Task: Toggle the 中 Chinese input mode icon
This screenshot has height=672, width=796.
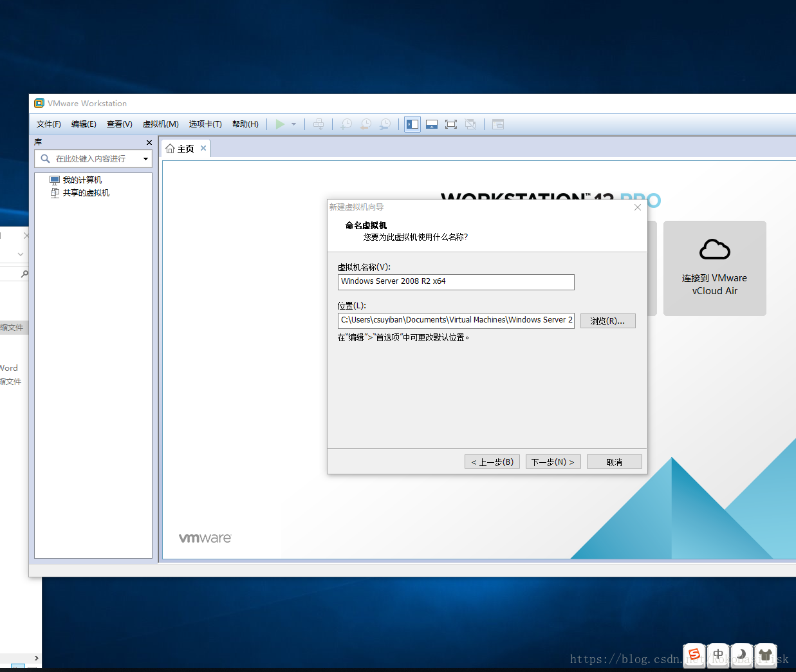Action: (x=718, y=655)
